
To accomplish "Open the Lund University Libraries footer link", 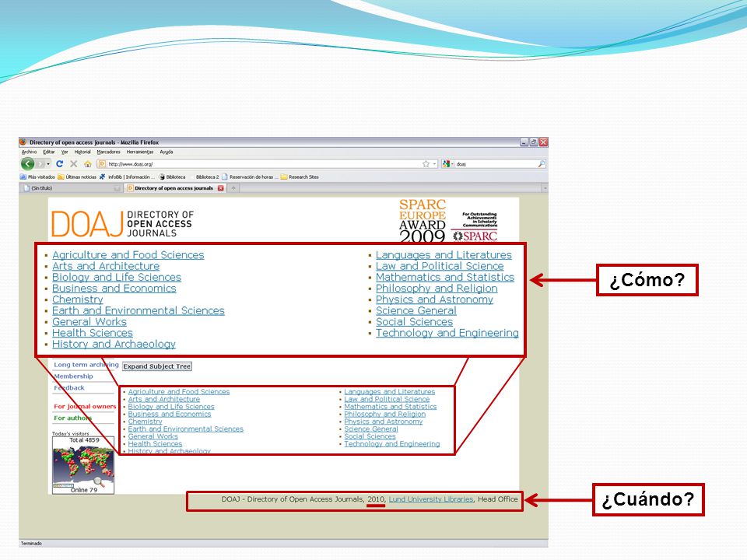I will click(x=431, y=499).
